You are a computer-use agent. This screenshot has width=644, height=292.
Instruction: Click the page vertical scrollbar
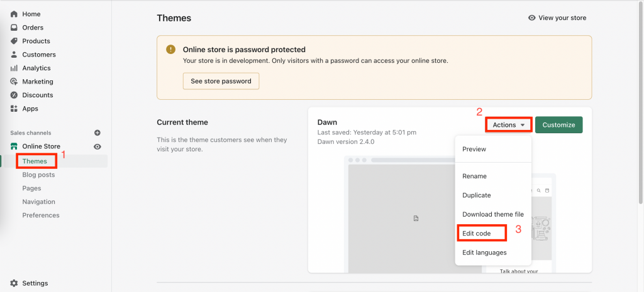(x=641, y=102)
